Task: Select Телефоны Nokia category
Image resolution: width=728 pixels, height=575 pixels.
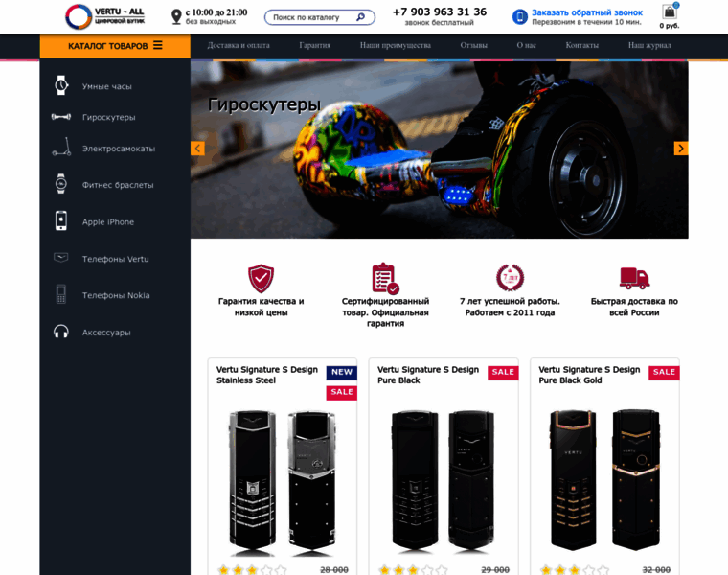Action: pos(116,295)
